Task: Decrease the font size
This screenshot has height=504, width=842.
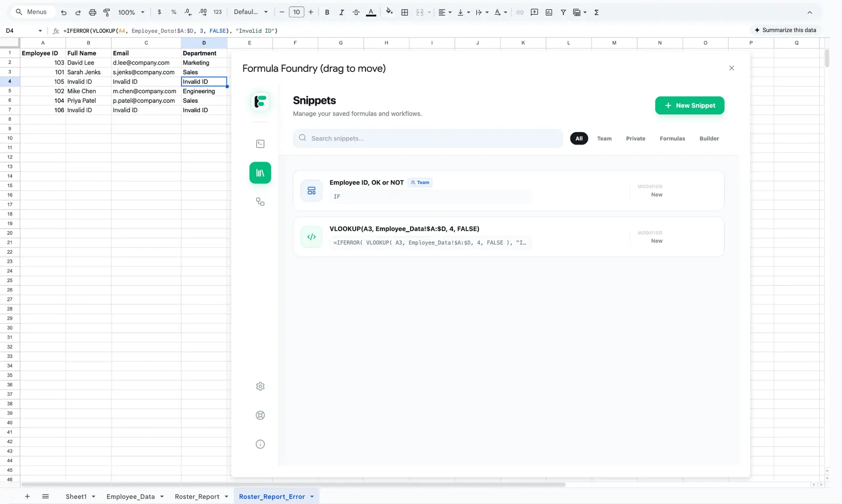Action: click(x=282, y=12)
